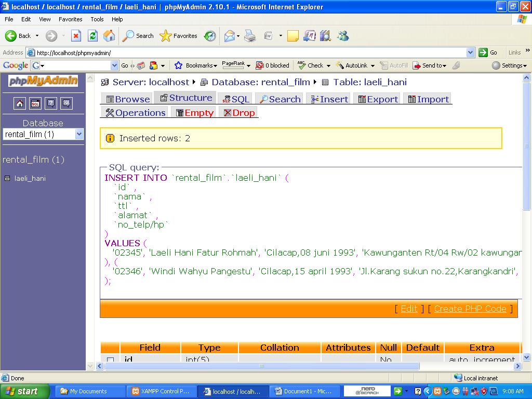Open phpMyAdmin documentation question-mark icon

[51, 103]
